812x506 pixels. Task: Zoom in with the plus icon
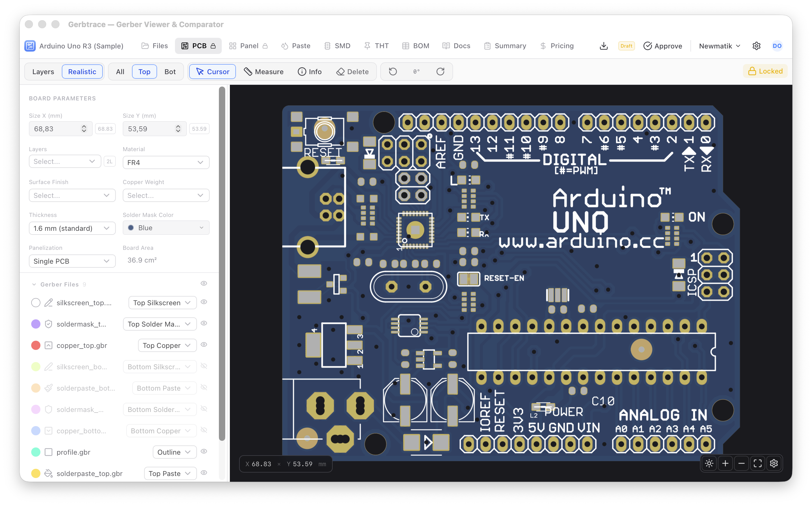point(725,464)
